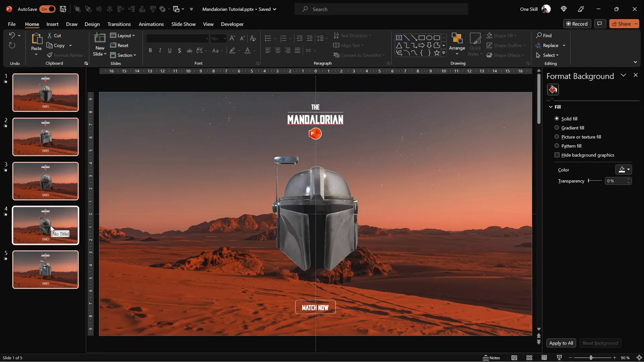Click the zoom level slider

pos(592,358)
